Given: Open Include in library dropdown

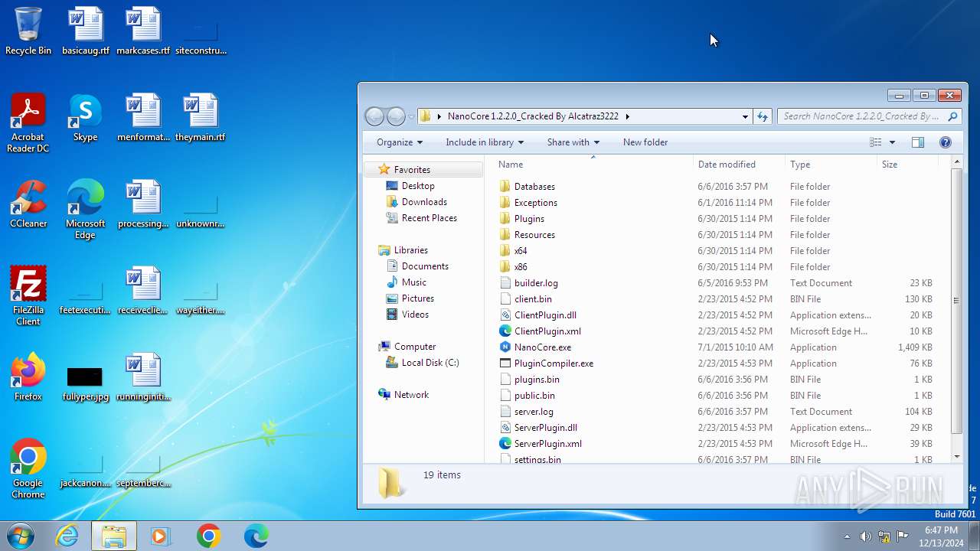Looking at the screenshot, I should (485, 142).
